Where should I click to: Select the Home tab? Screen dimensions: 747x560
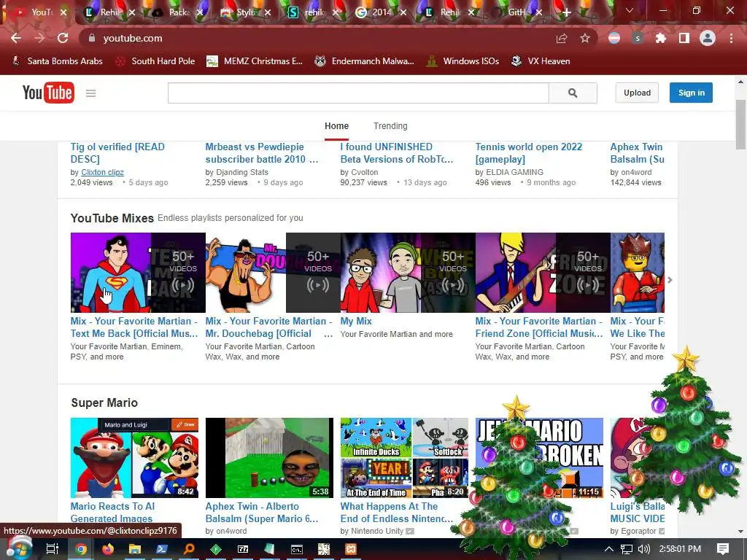336,126
